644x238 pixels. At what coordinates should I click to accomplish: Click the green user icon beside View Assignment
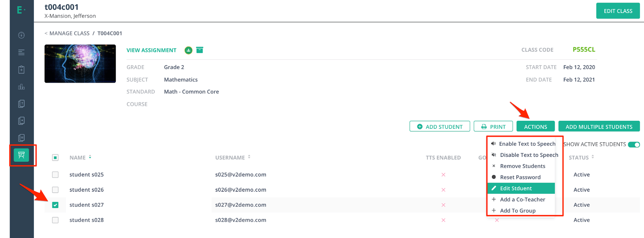coord(188,50)
